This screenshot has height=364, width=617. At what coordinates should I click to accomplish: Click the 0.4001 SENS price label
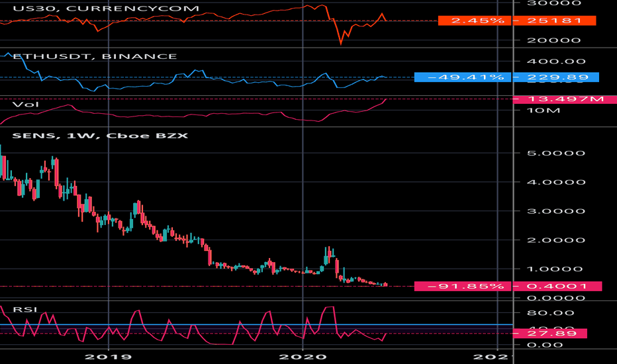pyautogui.click(x=557, y=286)
